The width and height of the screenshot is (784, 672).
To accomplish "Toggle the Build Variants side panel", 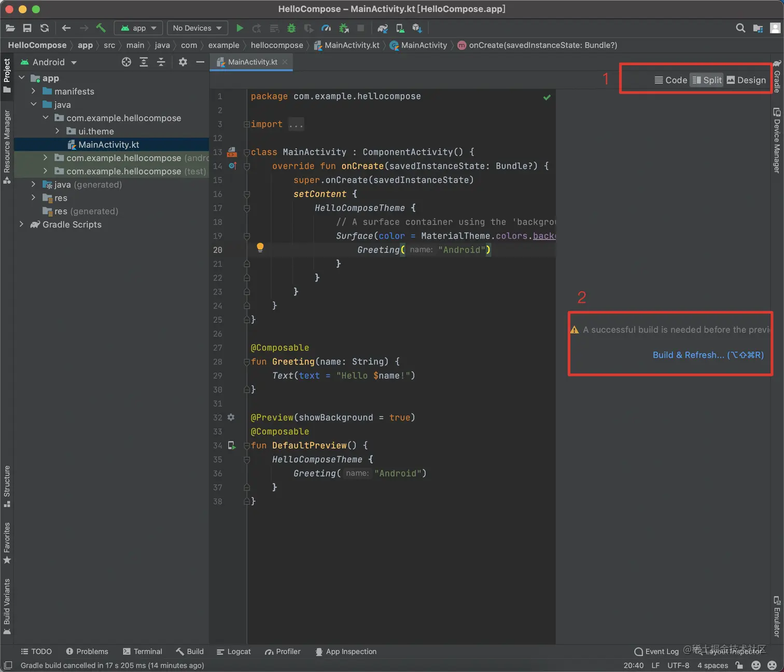I will pos(7,607).
